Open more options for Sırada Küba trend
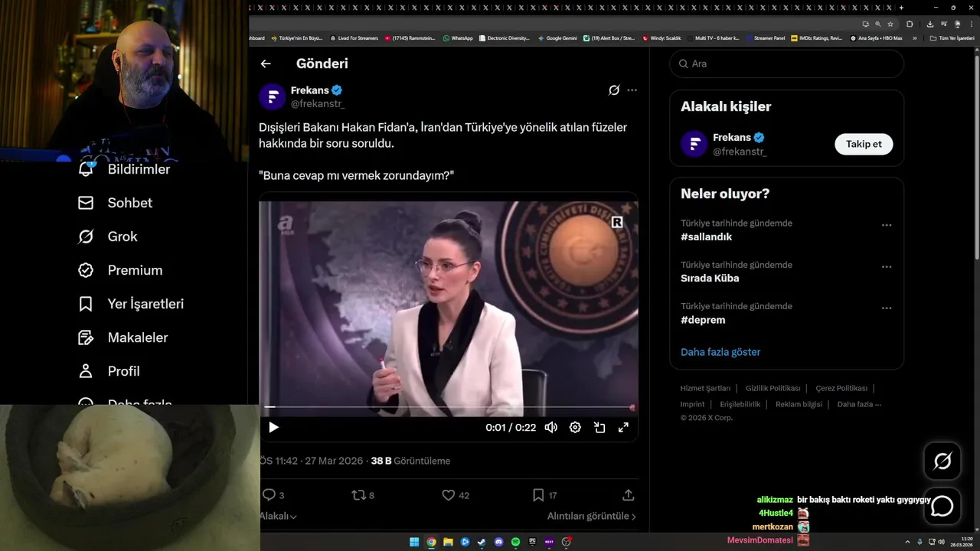Viewport: 980px width, 551px height. [887, 266]
